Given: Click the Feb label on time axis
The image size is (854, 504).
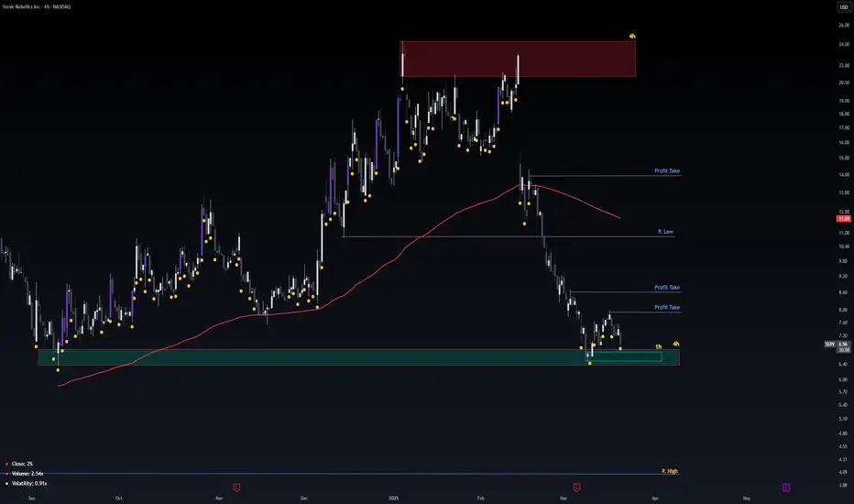Looking at the screenshot, I should click(x=480, y=498).
